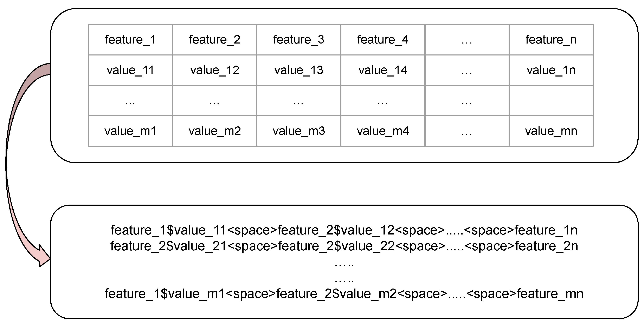Click the feature_3 column header
This screenshot has width=644, height=324.
coord(298,39)
